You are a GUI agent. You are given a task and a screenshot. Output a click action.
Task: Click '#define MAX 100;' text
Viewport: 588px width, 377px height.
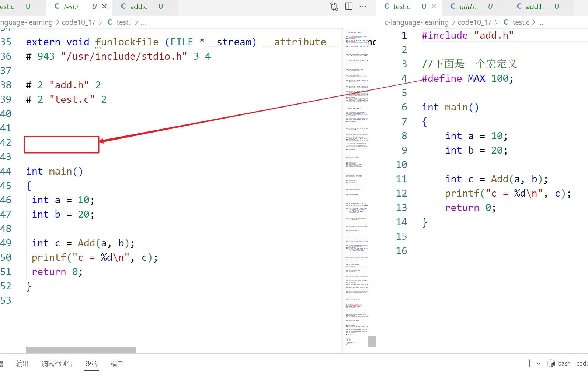(x=467, y=78)
